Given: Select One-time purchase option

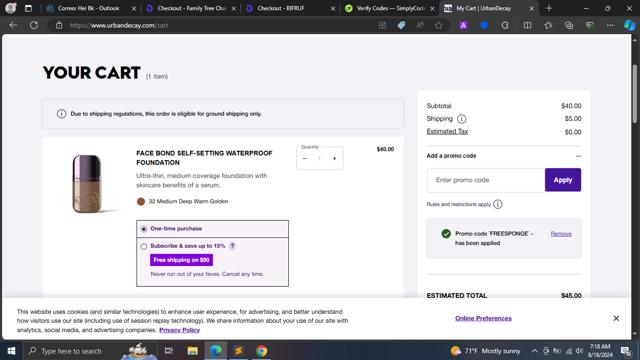Looking at the screenshot, I should pyautogui.click(x=144, y=229).
